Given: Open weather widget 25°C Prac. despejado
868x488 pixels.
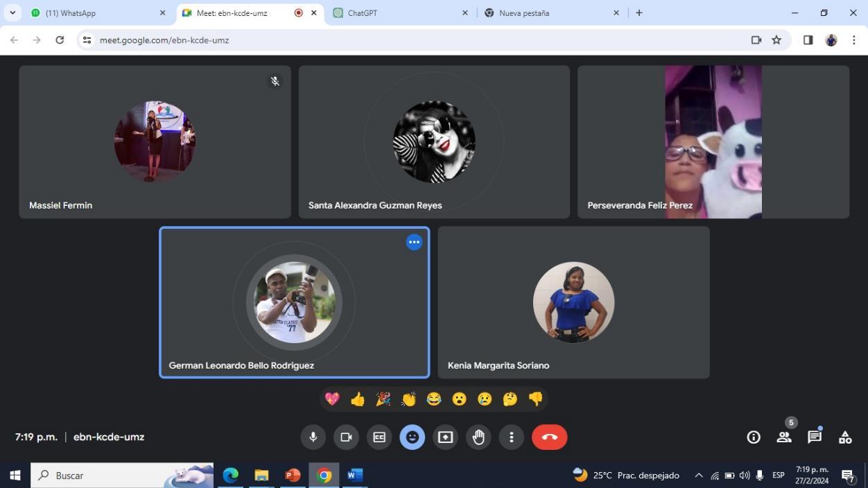Looking at the screenshot, I should click(626, 476).
